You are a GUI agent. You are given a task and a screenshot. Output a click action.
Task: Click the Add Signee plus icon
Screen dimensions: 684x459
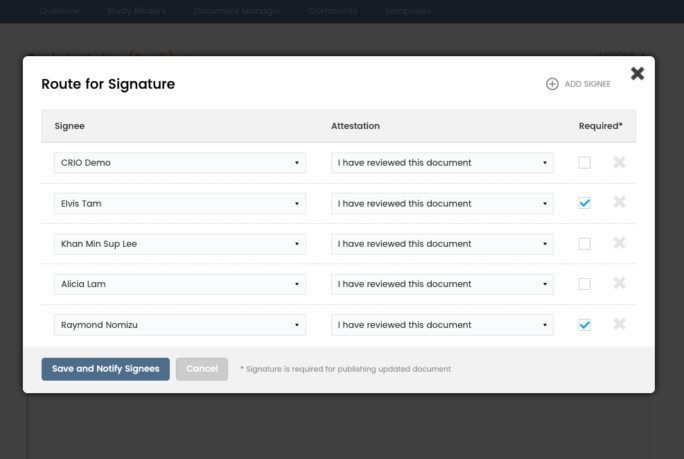552,84
